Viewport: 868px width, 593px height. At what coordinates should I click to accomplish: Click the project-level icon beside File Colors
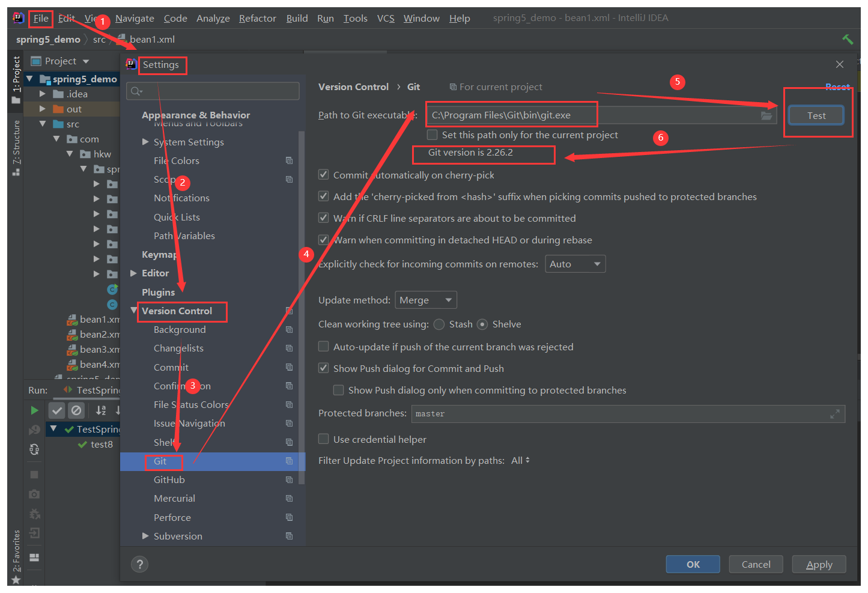pyautogui.click(x=289, y=160)
